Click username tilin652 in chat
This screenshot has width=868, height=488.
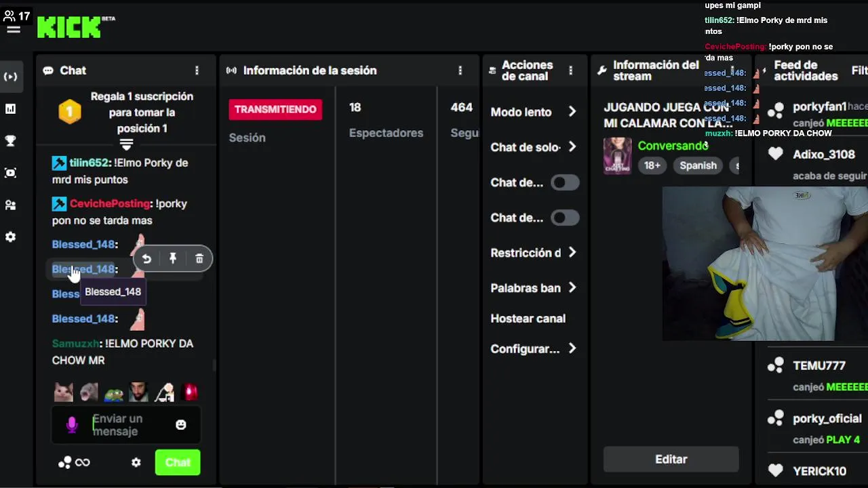(89, 163)
